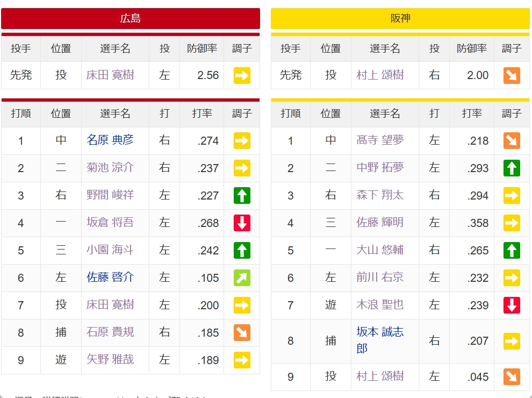This screenshot has width=532, height=398.
Task: Open 菊池 涼介 player page
Action: (110, 167)
